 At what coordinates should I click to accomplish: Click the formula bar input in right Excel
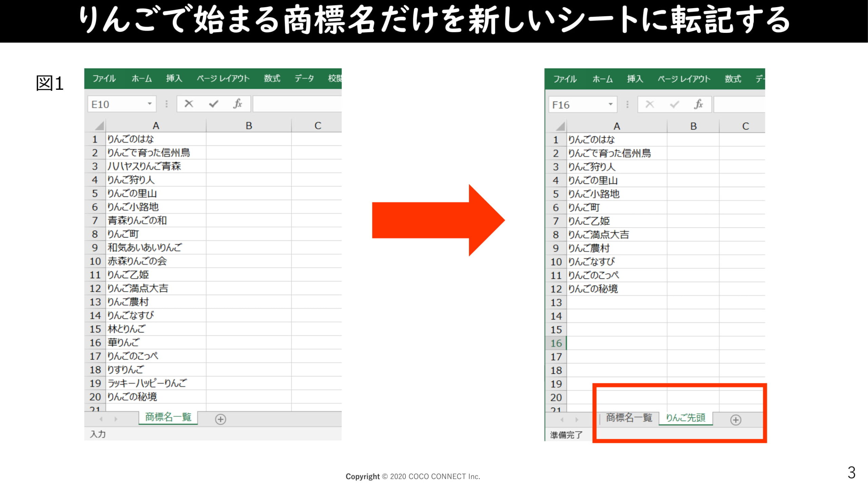coord(739,104)
